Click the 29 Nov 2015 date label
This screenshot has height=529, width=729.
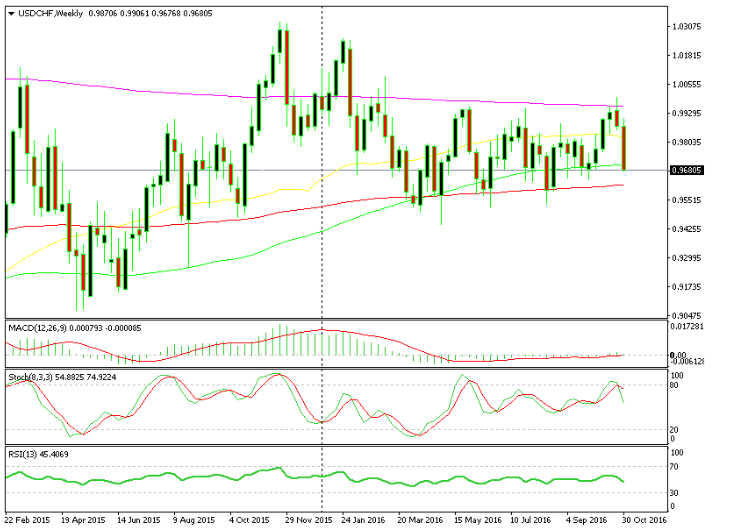tap(309, 520)
